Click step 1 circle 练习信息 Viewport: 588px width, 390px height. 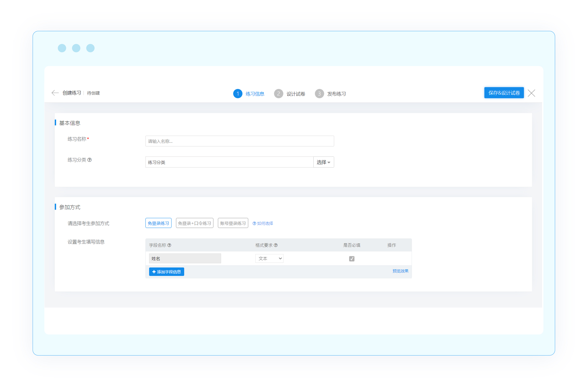[238, 94]
